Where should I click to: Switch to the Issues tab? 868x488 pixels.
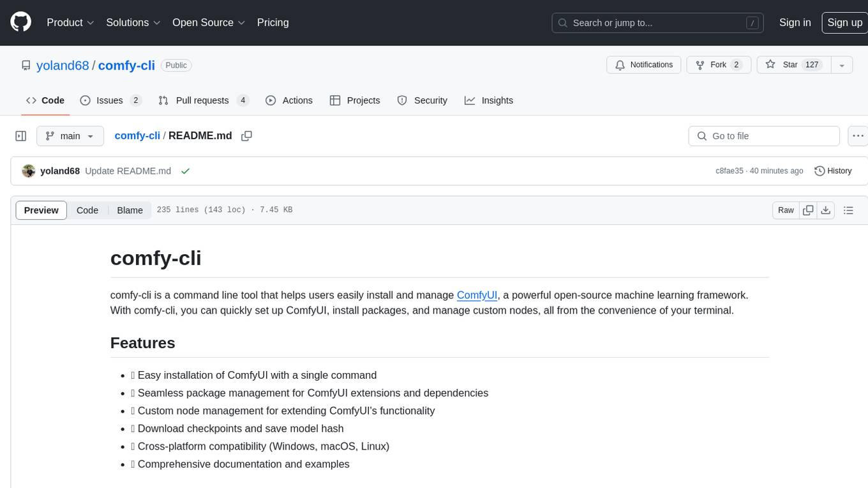(x=110, y=100)
